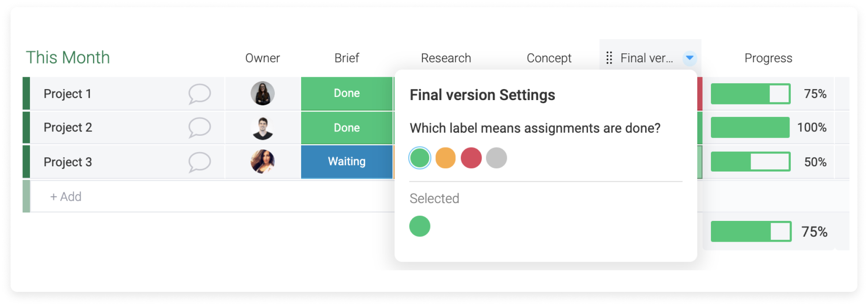The image size is (868, 306).
Task: Click Project 2 100% progress bar
Action: (x=750, y=127)
